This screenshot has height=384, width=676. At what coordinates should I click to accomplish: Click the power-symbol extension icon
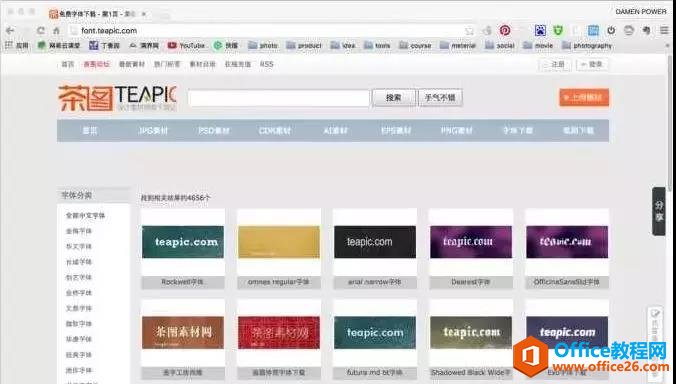tap(611, 30)
